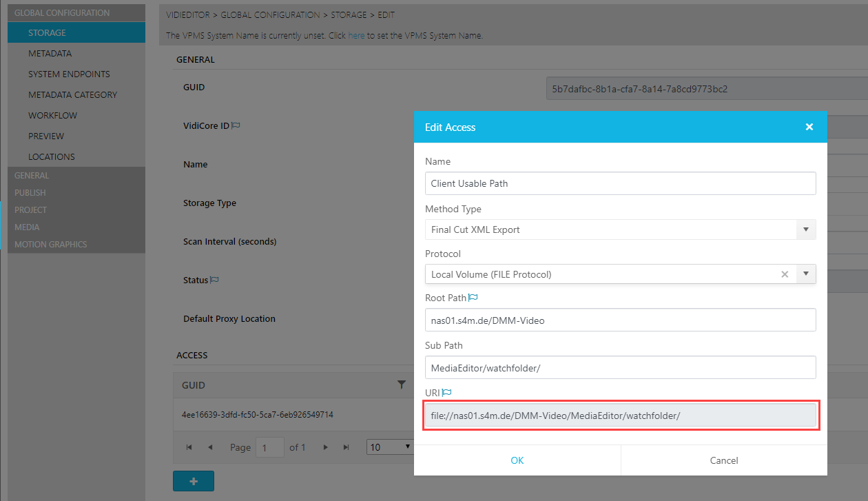Open the page size dropdown showing 10
Screen dimensions: 868x501
pos(389,447)
